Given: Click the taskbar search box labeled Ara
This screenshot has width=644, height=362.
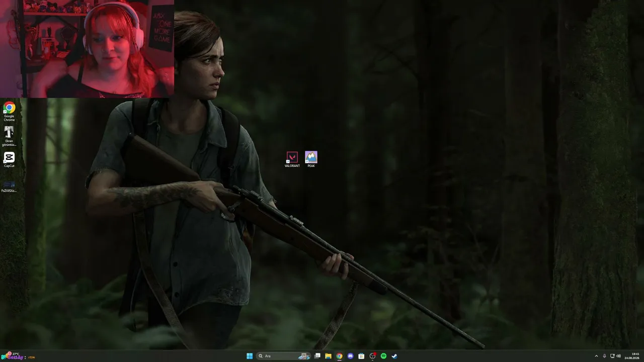Looking at the screenshot, I should click(x=283, y=356).
